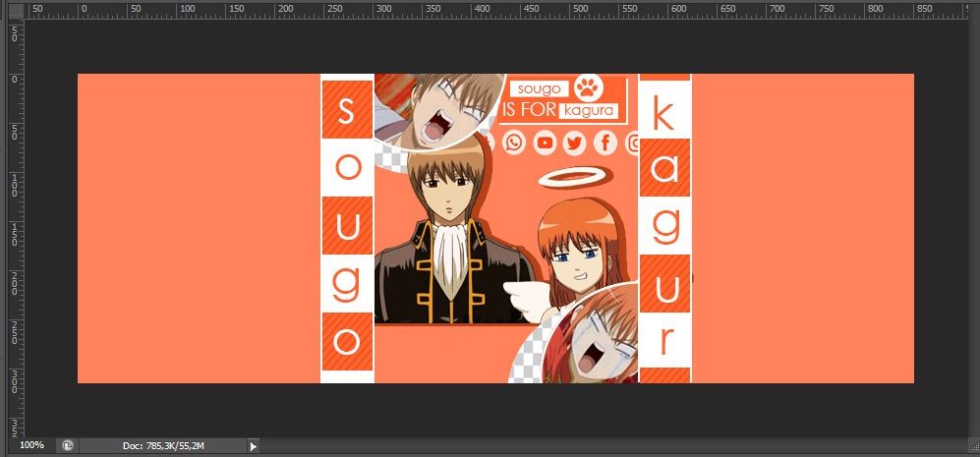Click the status bar preview icon beside zoom
Screen dimensions: 980x457
tap(68, 446)
